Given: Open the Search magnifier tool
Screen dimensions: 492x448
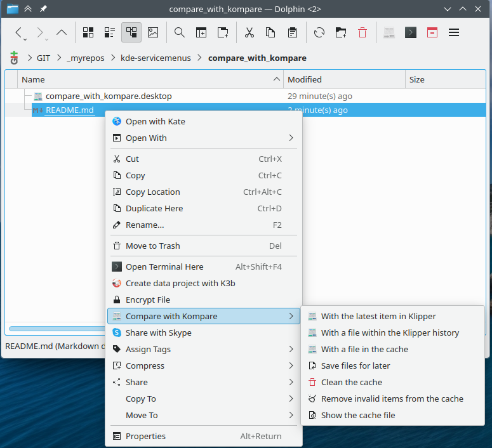Looking at the screenshot, I should 180,32.
